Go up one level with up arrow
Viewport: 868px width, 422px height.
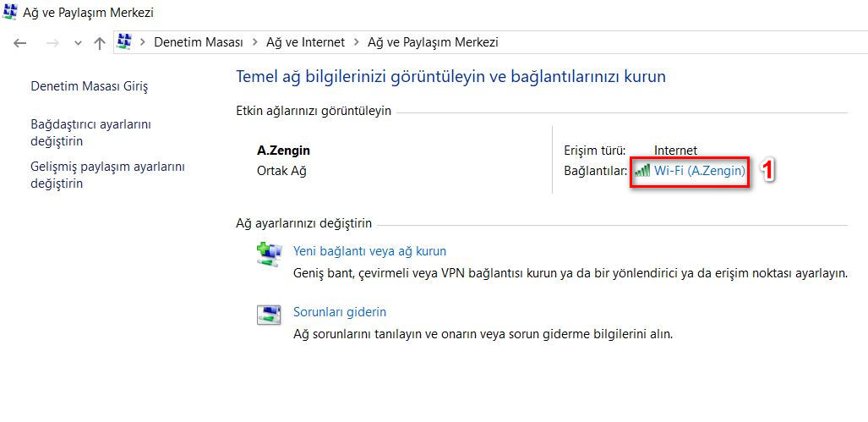100,43
